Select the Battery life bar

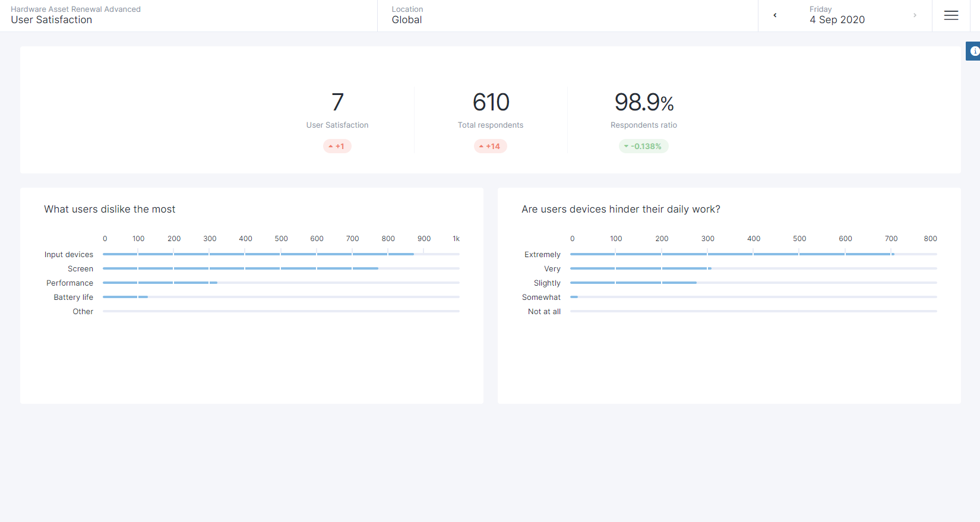point(125,297)
